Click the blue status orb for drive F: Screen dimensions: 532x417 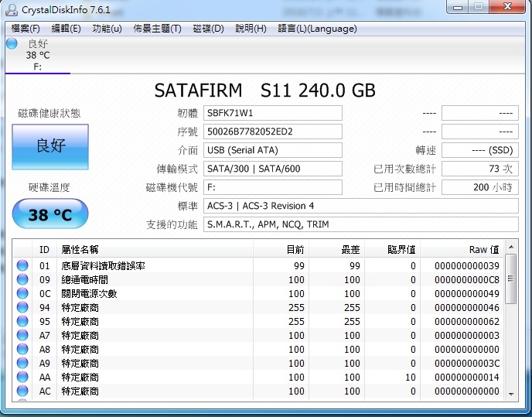12,43
